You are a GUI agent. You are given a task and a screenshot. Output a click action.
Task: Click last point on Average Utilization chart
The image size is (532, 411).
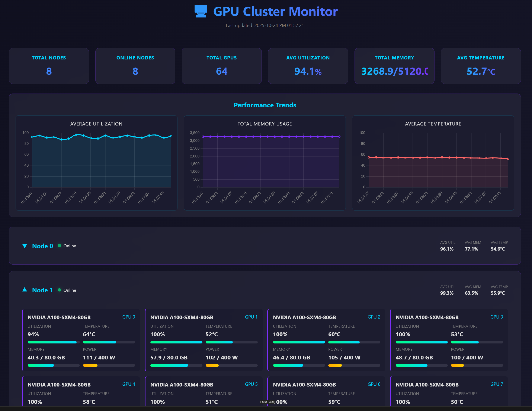(x=171, y=136)
